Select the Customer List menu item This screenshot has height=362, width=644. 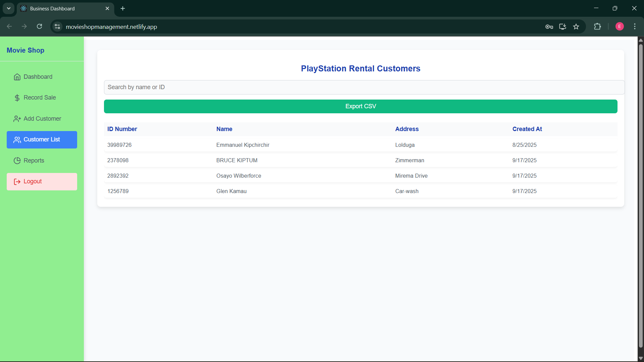[42, 140]
